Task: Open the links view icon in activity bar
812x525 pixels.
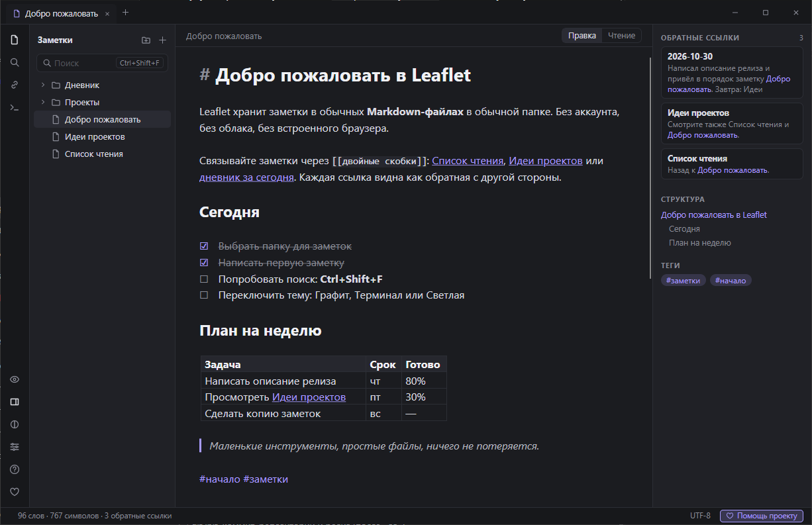Action: tap(15, 85)
